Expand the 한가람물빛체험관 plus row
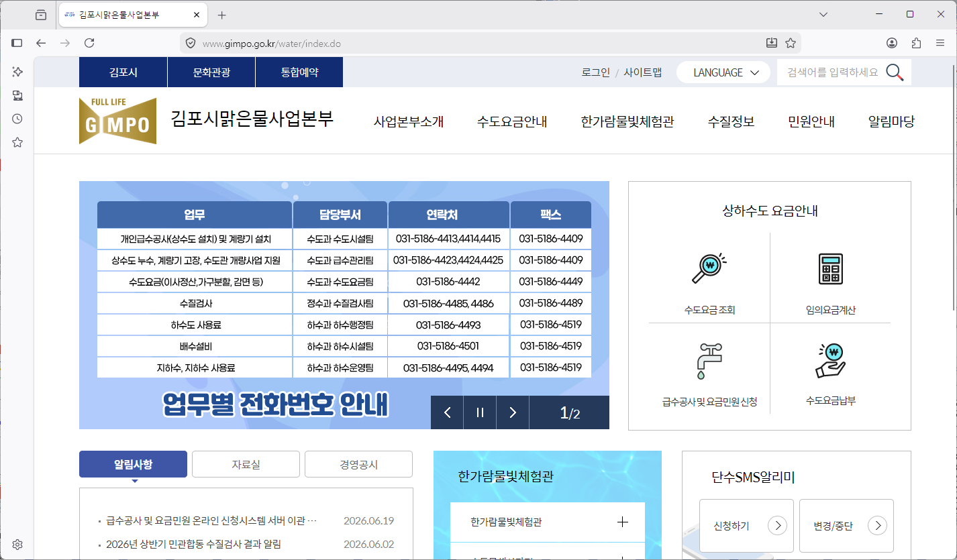The height and width of the screenshot is (560, 957). [x=548, y=522]
